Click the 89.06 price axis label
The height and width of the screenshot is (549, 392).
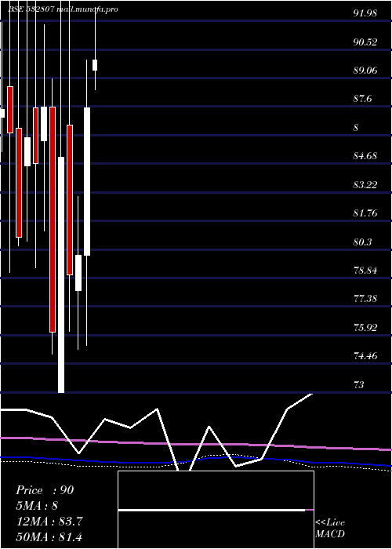365,71
